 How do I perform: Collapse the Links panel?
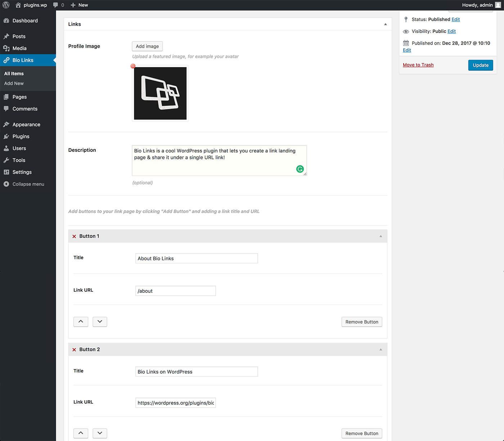click(385, 24)
